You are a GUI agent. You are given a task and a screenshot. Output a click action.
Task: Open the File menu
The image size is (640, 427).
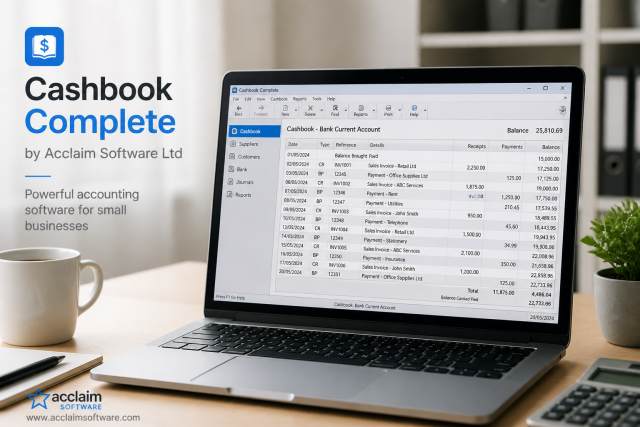[x=236, y=99]
